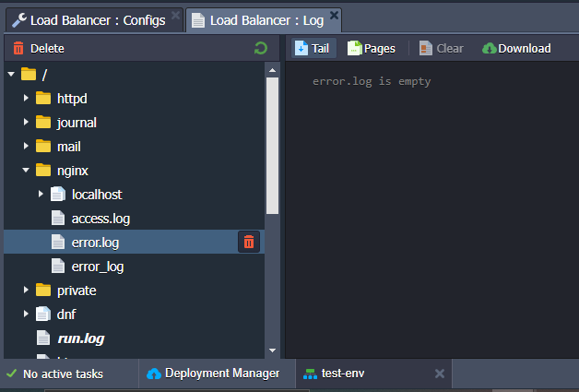Open the access.log file
The width and height of the screenshot is (579, 392).
[x=100, y=219]
